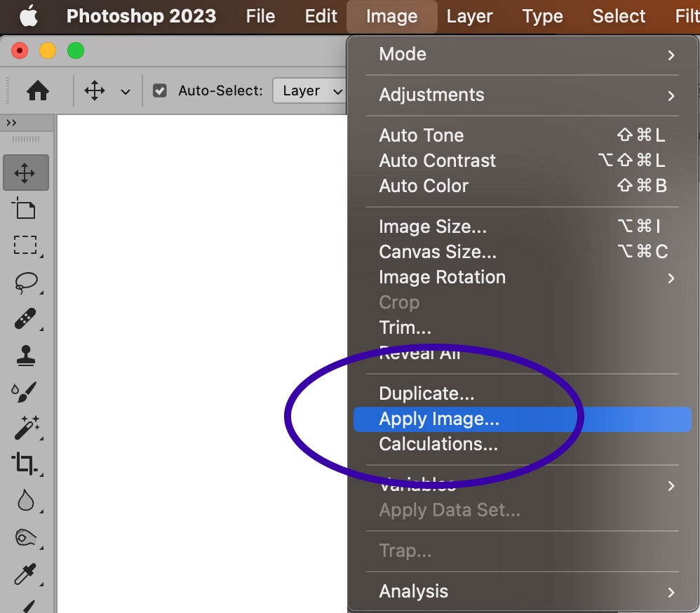Toggle the Auto-Select checkbox
700x613 pixels.
click(160, 90)
